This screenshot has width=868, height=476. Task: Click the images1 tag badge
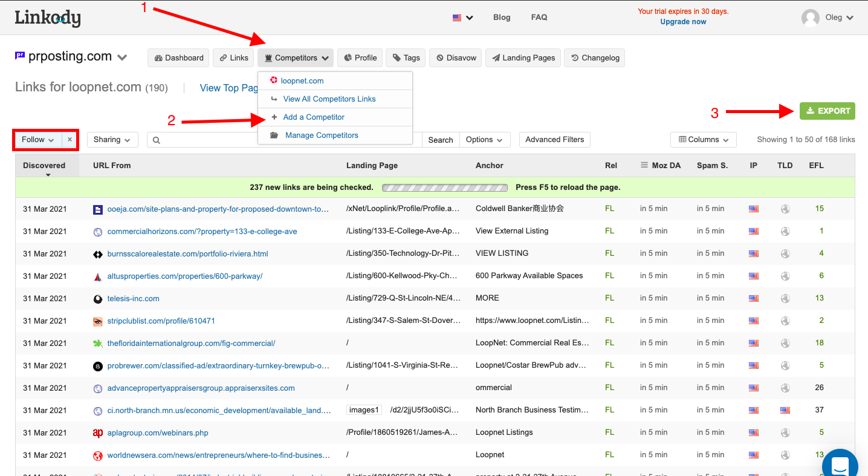364,410
